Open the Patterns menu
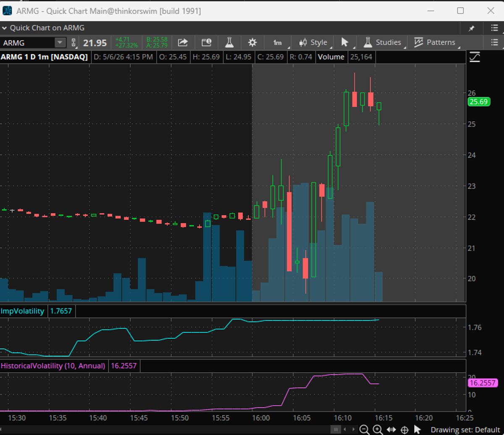This screenshot has height=435, width=504. 435,42
